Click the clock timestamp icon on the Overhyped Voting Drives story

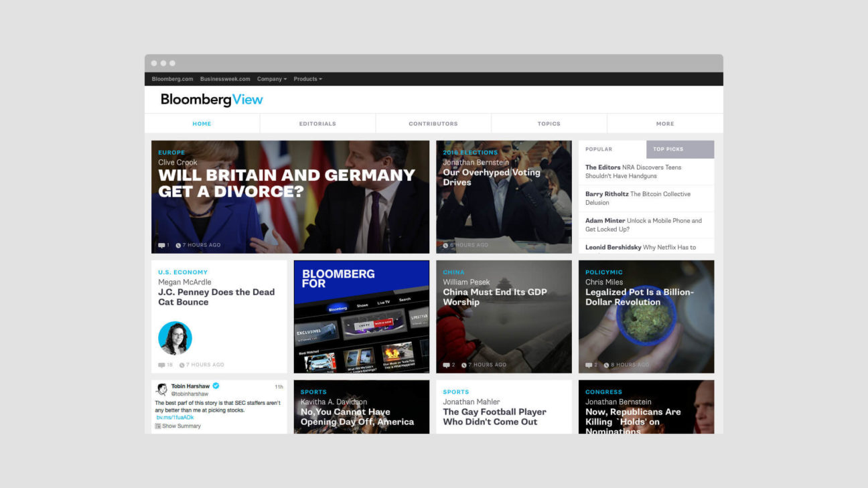click(447, 245)
